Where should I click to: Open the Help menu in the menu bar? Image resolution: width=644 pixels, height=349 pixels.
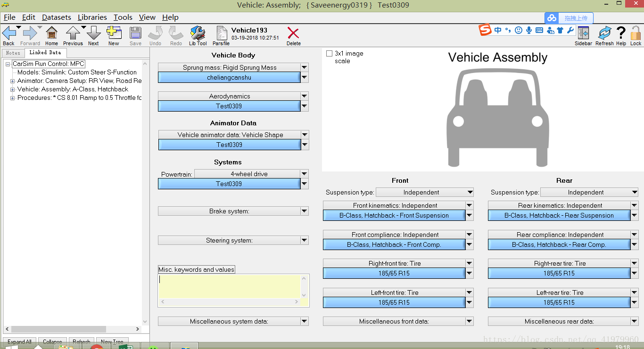coord(170,17)
